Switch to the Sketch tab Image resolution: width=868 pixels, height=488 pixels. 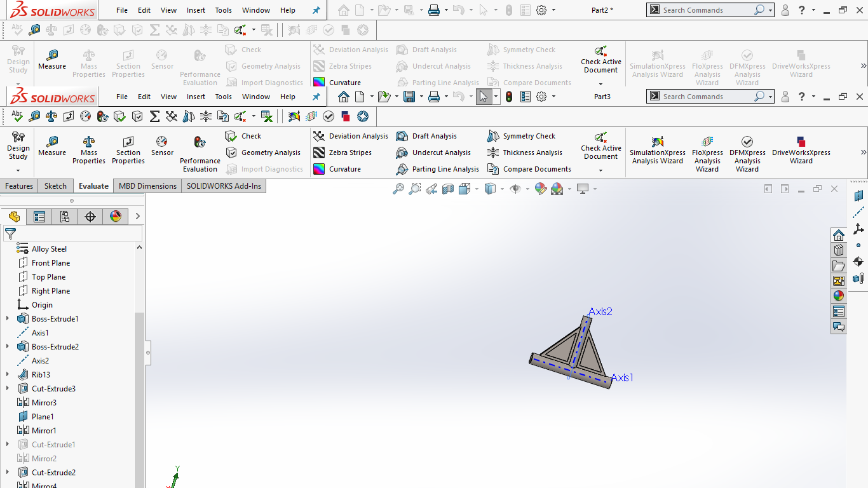[x=55, y=186]
